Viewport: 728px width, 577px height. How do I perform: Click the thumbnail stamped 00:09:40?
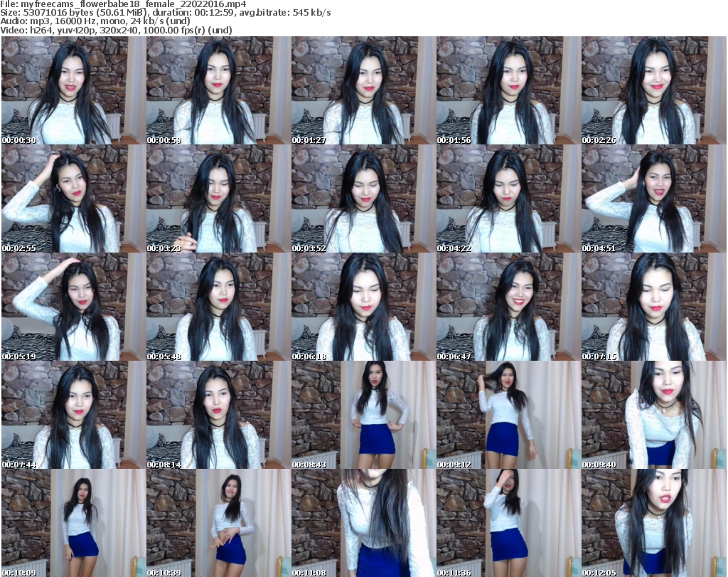tap(654, 415)
